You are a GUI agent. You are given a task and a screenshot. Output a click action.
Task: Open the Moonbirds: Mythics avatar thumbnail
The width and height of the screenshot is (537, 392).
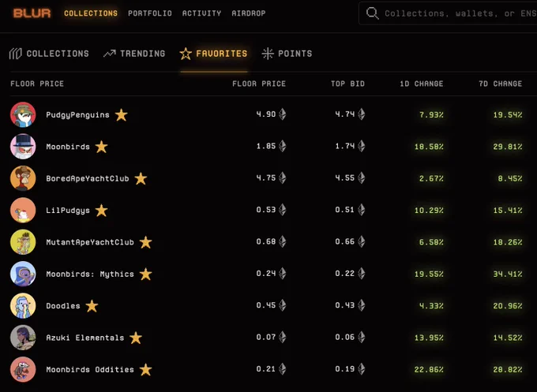pyautogui.click(x=23, y=274)
